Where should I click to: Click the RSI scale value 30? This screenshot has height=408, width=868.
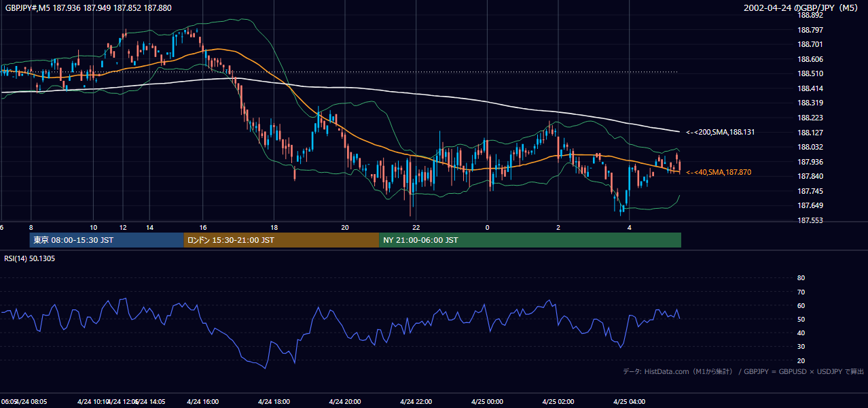coord(801,346)
